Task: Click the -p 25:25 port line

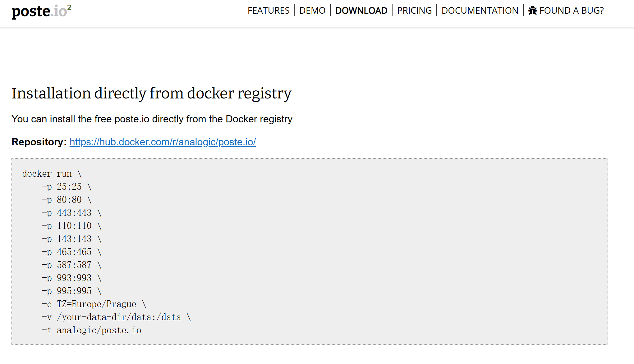Action: 67,187
